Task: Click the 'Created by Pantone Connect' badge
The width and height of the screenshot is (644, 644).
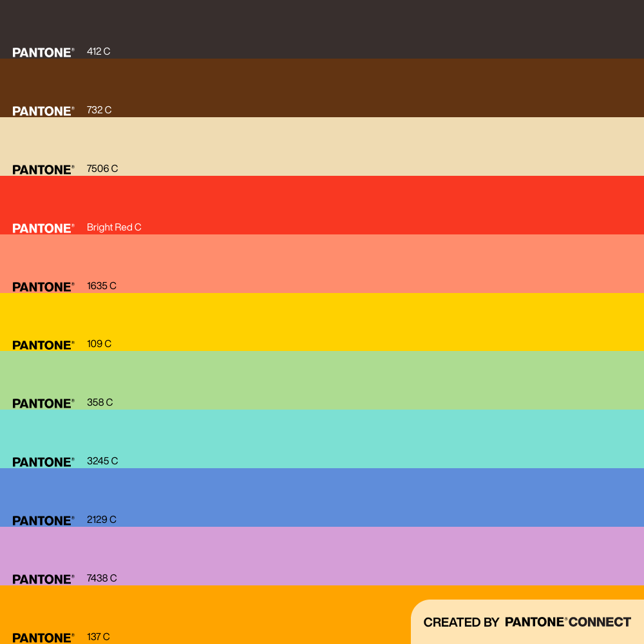Action: click(527, 622)
